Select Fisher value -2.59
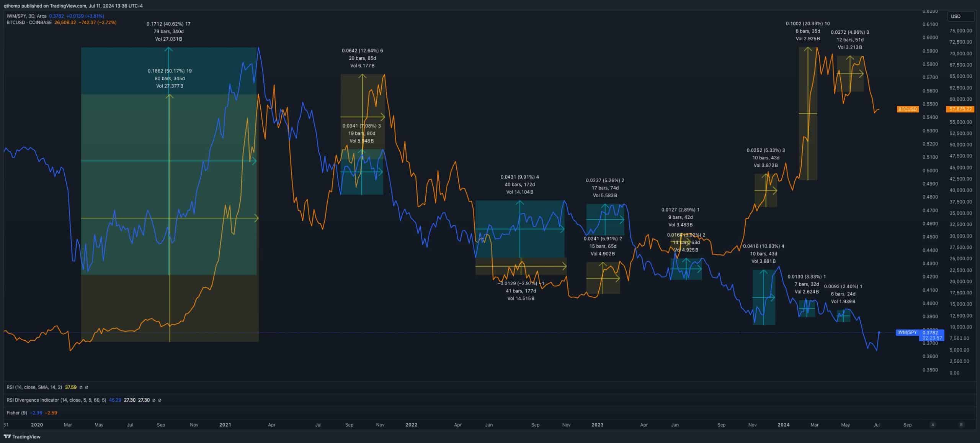This screenshot has height=443, width=980. 51,413
